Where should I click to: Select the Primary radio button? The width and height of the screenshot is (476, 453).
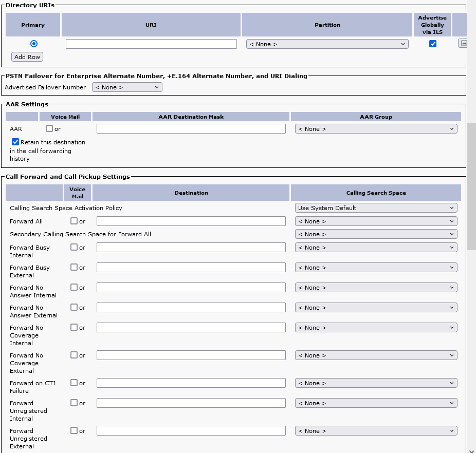pyautogui.click(x=34, y=44)
